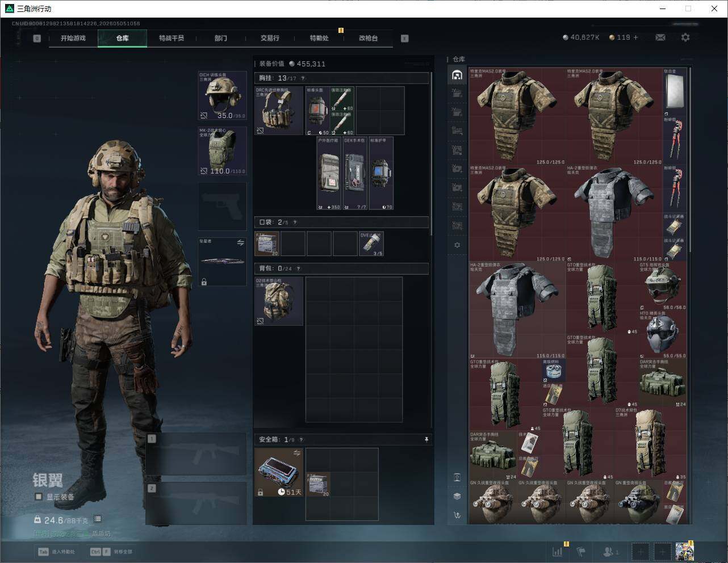Select the equipped MK-2 body armor slot

(222, 150)
